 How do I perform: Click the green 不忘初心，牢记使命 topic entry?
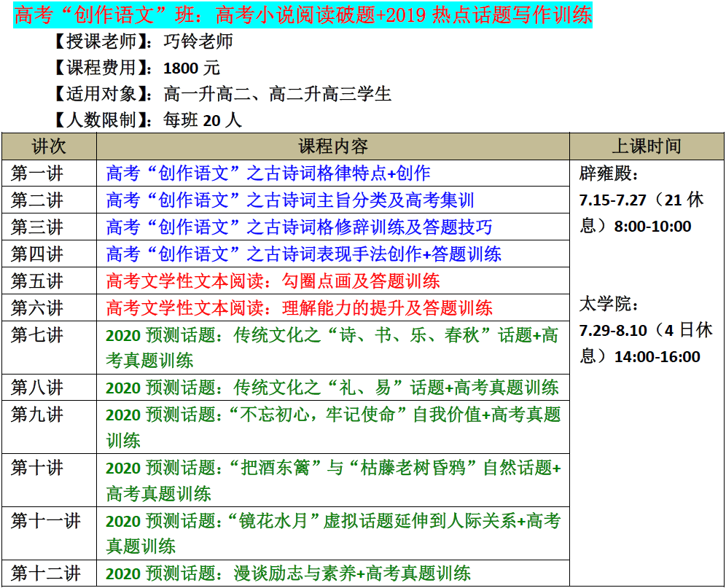tap(333, 427)
